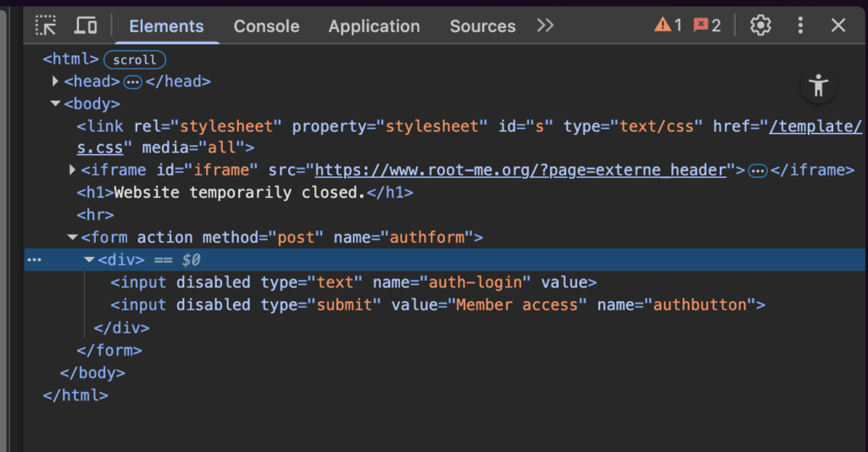
Task: Switch to the Console tab
Action: click(x=266, y=26)
